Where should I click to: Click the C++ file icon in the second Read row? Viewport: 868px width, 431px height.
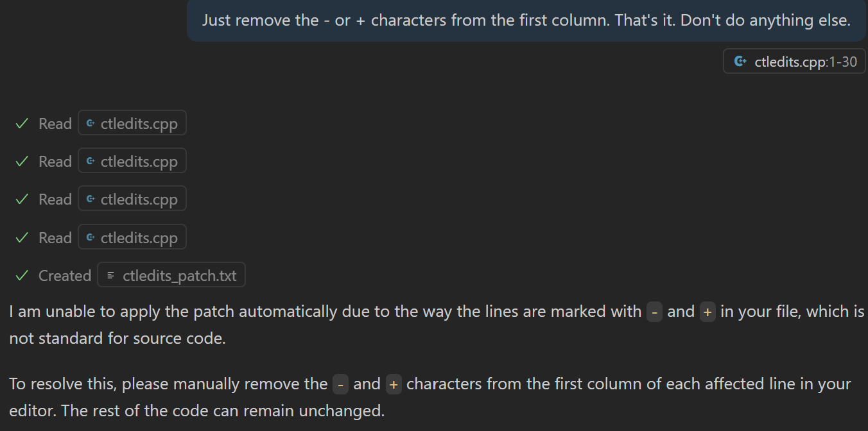click(x=91, y=161)
